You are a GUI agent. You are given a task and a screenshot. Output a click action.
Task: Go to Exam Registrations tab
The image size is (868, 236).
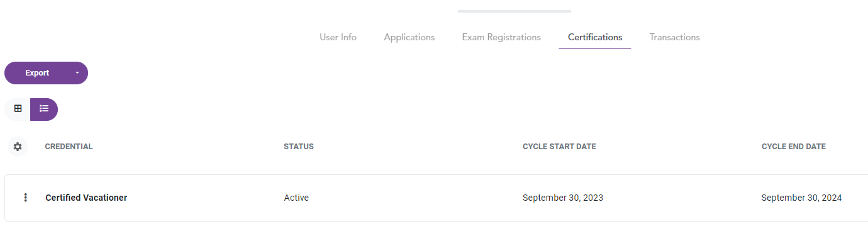pos(501,37)
